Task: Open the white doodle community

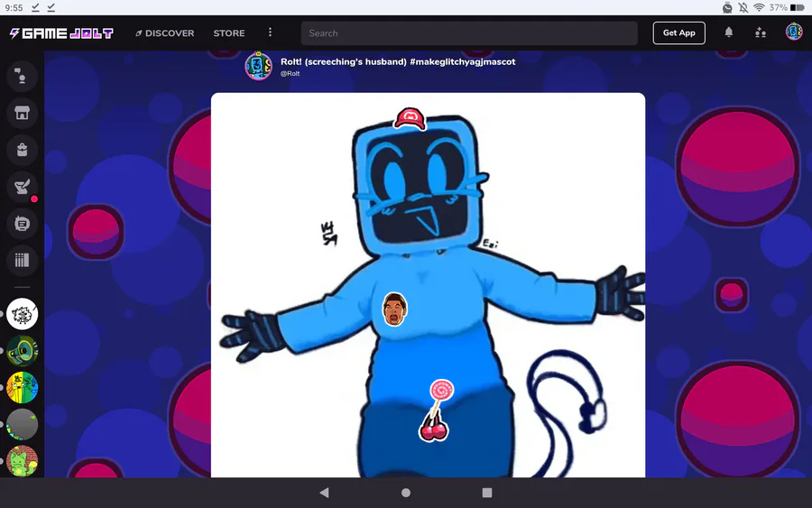Action: (x=23, y=314)
